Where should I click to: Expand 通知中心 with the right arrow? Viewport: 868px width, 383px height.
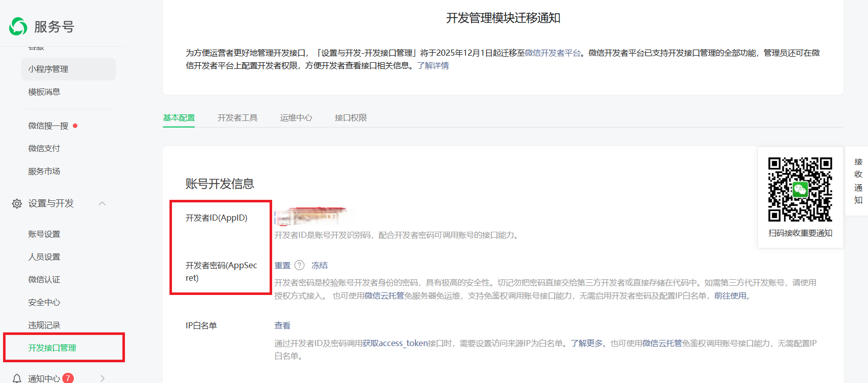point(102,378)
